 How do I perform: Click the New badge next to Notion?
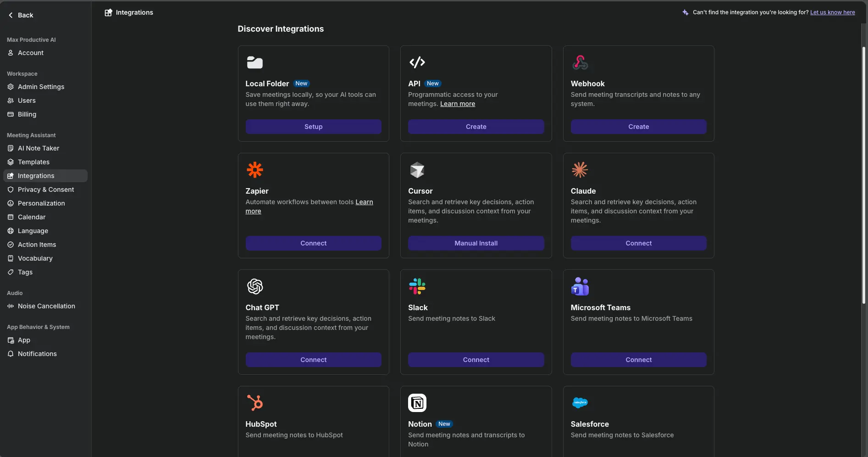point(444,424)
